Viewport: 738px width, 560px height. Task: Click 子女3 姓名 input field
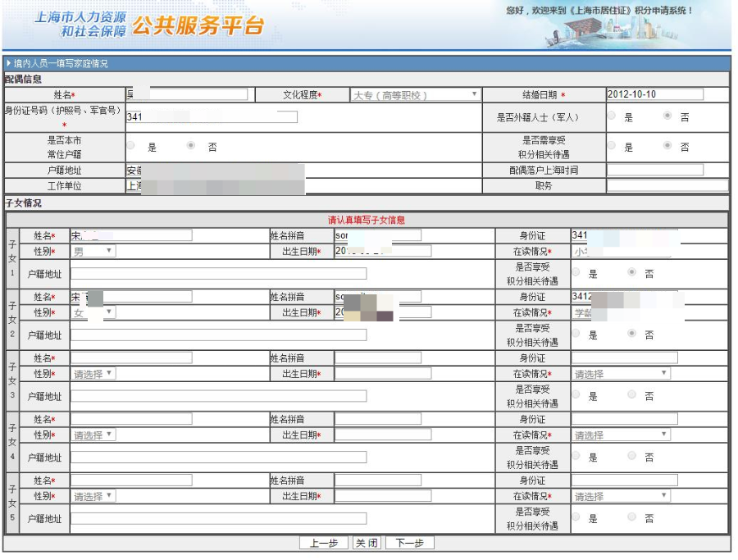[131, 357]
